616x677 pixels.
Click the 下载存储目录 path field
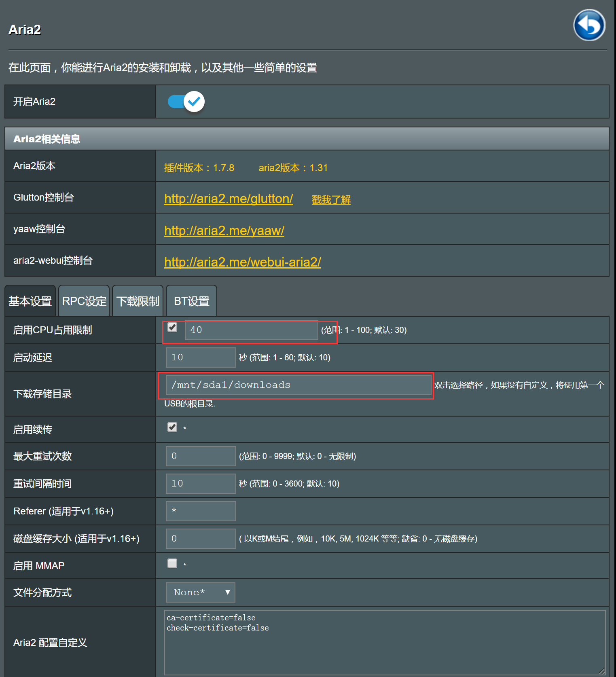click(298, 385)
